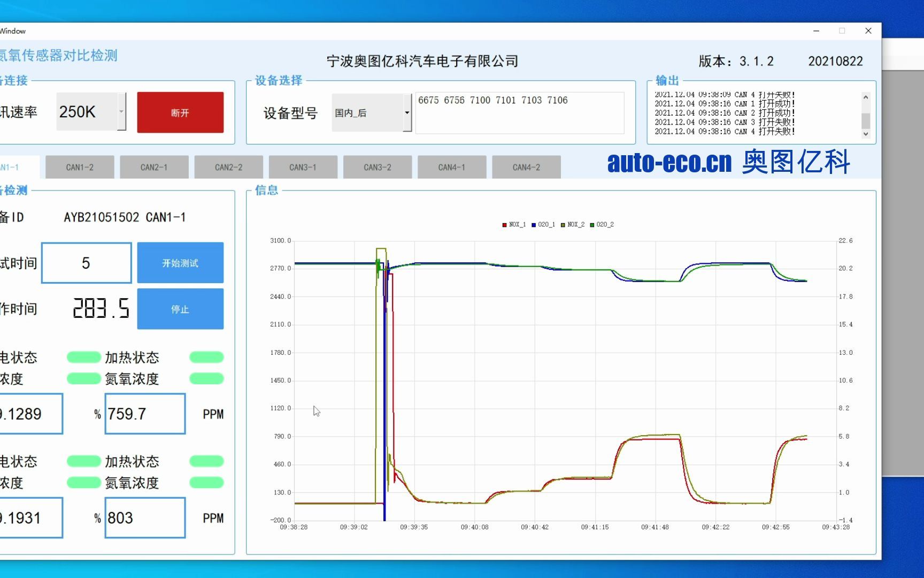Click first sensor 加热状态 green indicator
Viewport: 924px width, 578px height.
coord(206,357)
